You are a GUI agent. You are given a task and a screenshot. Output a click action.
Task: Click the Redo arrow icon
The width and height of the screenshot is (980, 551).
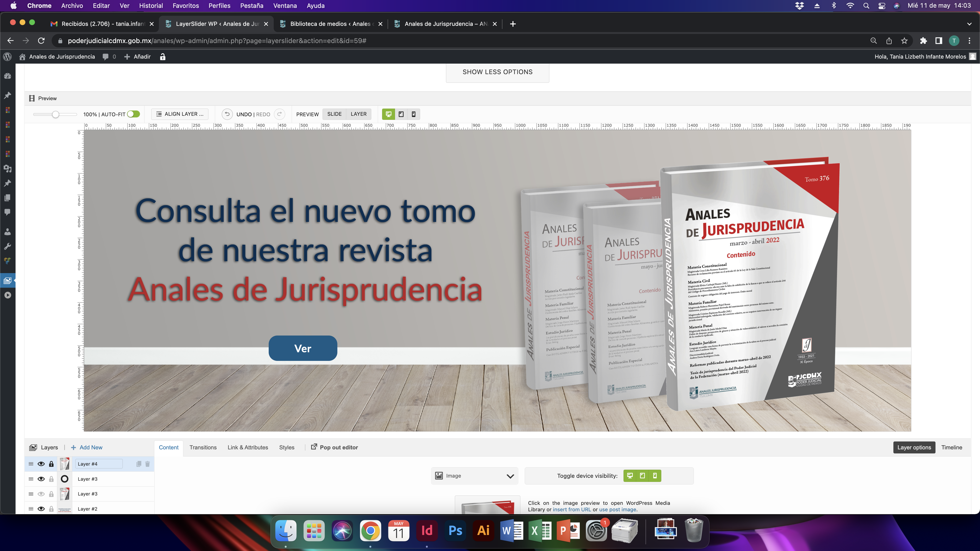(x=280, y=114)
